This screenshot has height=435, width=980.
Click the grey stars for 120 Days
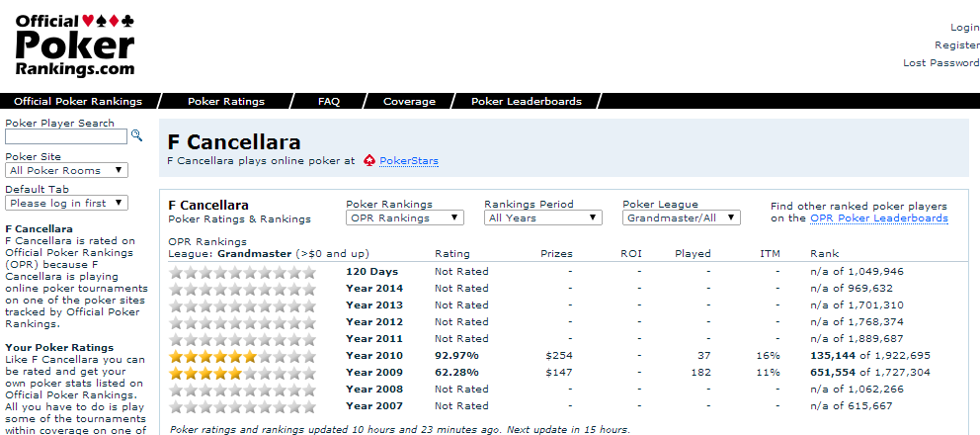click(x=243, y=272)
